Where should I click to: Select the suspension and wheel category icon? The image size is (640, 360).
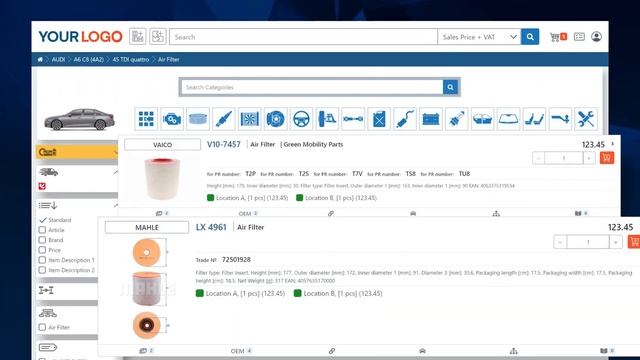click(327, 119)
